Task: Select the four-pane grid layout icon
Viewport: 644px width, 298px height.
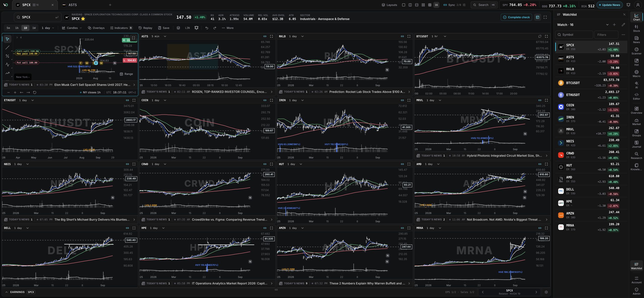Action: pyautogui.click(x=423, y=5)
